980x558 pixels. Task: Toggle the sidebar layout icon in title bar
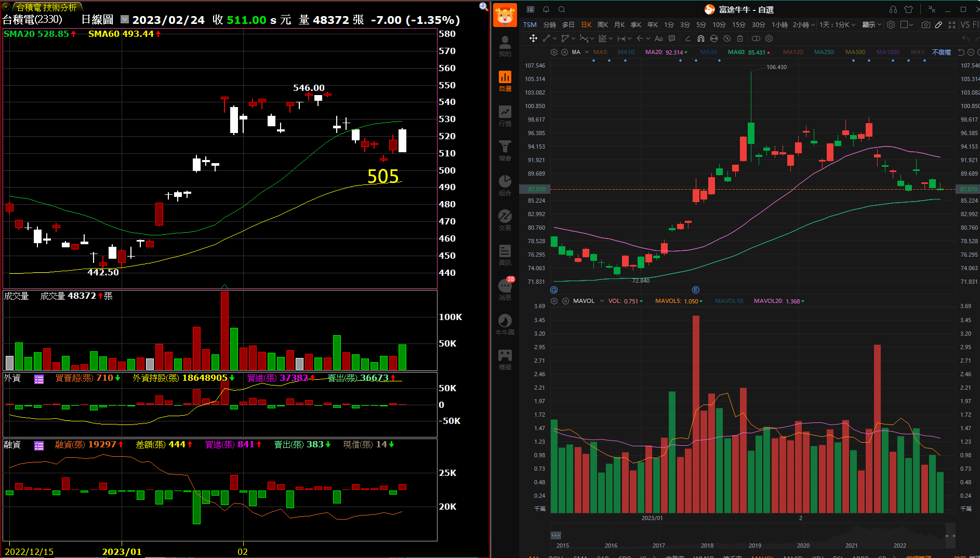pyautogui.click(x=531, y=9)
